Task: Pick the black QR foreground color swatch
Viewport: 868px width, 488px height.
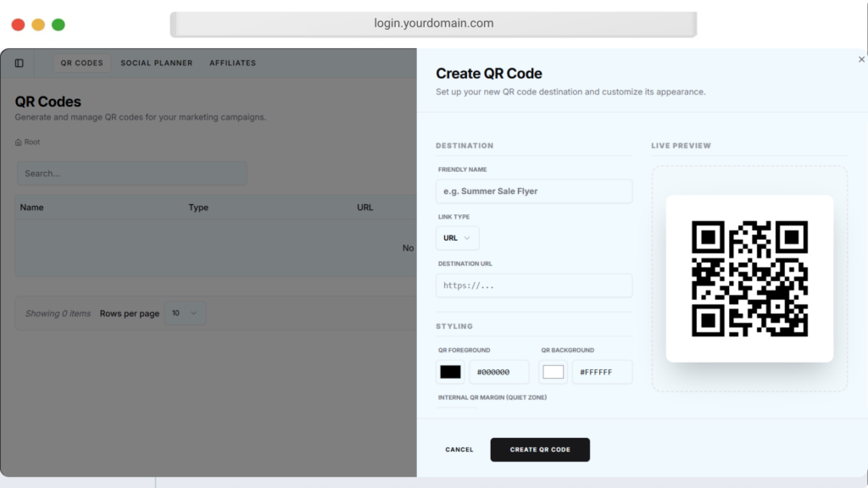Action: tap(450, 372)
